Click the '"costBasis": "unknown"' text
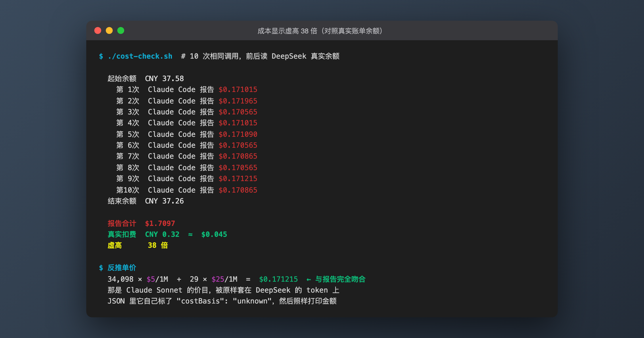The image size is (644, 338). pyautogui.click(x=224, y=301)
